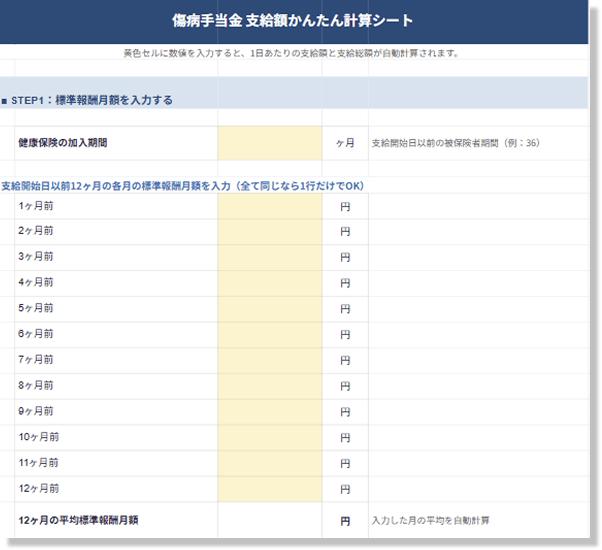Select the 5ヶ月前 amount input cell
Screen dimensions: 602x550
pyautogui.click(x=270, y=309)
